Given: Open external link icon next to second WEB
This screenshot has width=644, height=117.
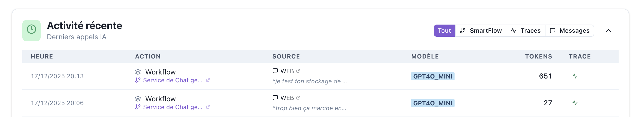Looking at the screenshot, I should click(298, 98).
